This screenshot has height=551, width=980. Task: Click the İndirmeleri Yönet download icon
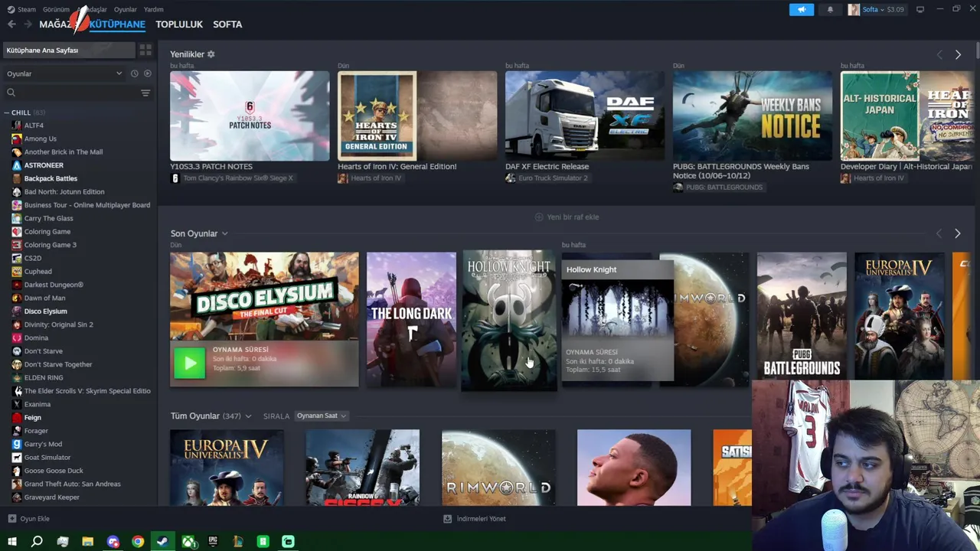pyautogui.click(x=448, y=519)
